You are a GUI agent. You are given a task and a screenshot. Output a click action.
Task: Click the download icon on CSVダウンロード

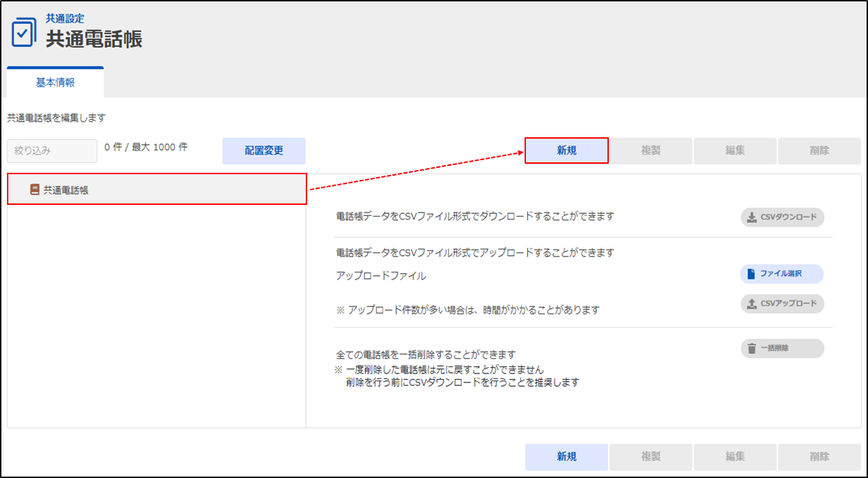click(752, 217)
